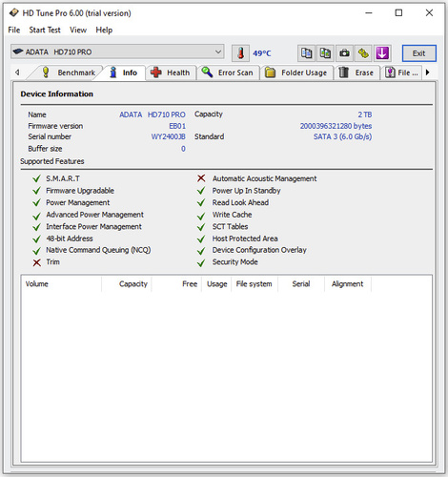
Task: Click the Device Configuration Overlay label
Action: [x=259, y=250]
